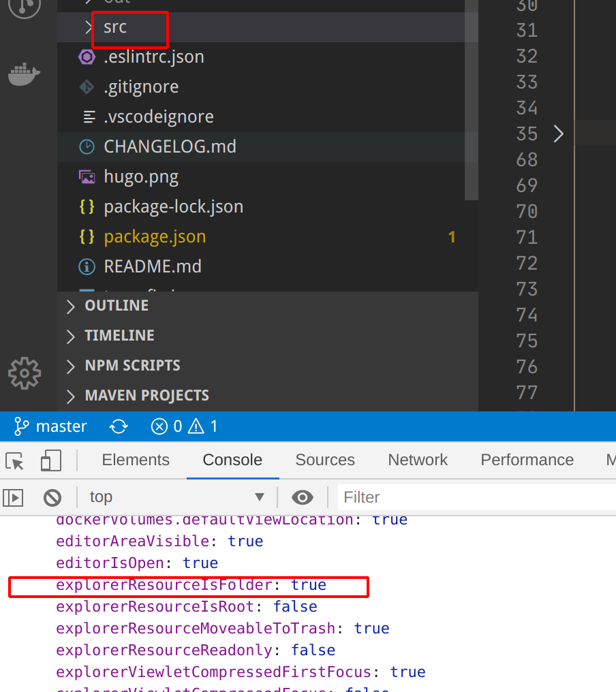Click the explorerResourceIsRoot console entry
The height and width of the screenshot is (692, 616).
click(x=186, y=607)
